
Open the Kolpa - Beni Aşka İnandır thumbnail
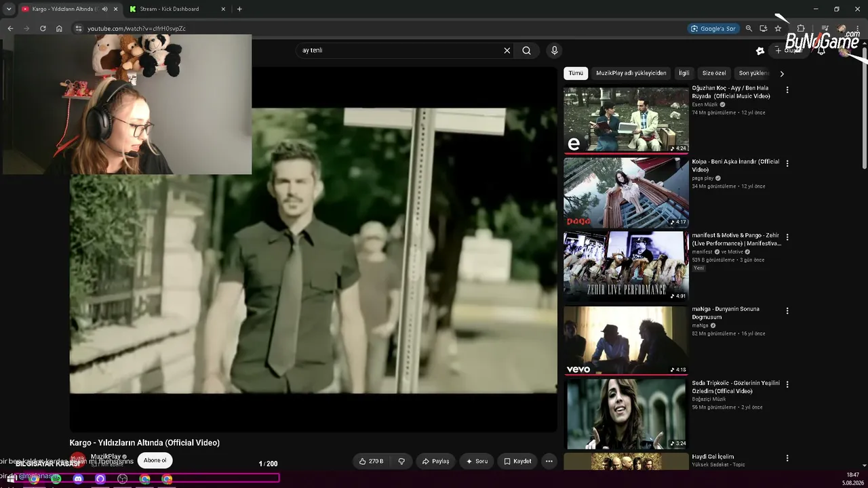coord(626,192)
